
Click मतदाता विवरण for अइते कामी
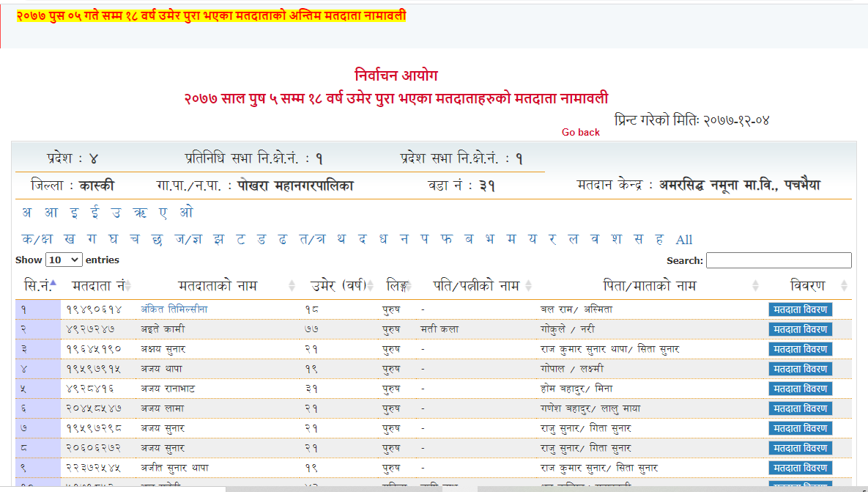click(800, 330)
